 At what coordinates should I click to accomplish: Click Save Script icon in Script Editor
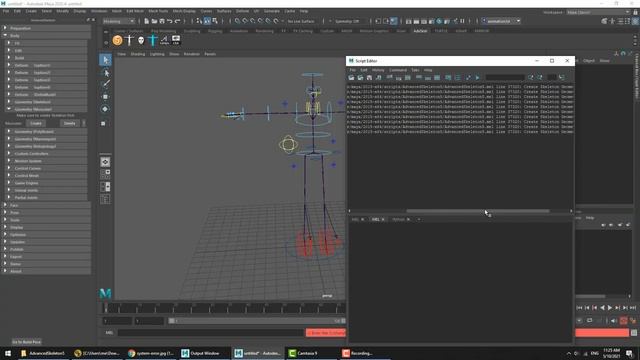(369, 78)
